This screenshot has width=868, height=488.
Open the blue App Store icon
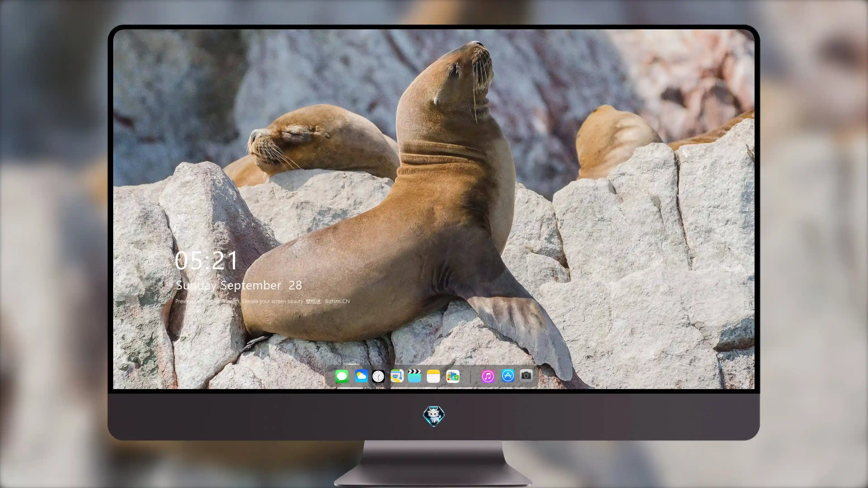pos(508,375)
